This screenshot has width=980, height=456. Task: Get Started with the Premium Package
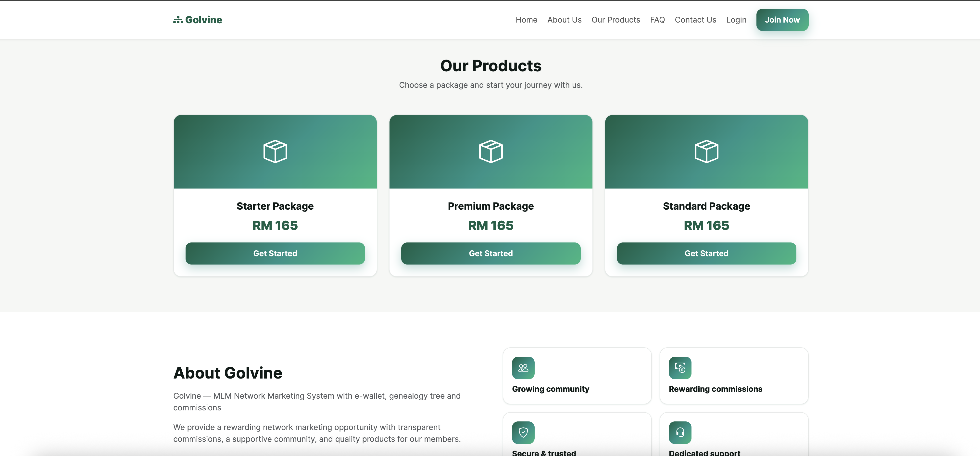[491, 253]
